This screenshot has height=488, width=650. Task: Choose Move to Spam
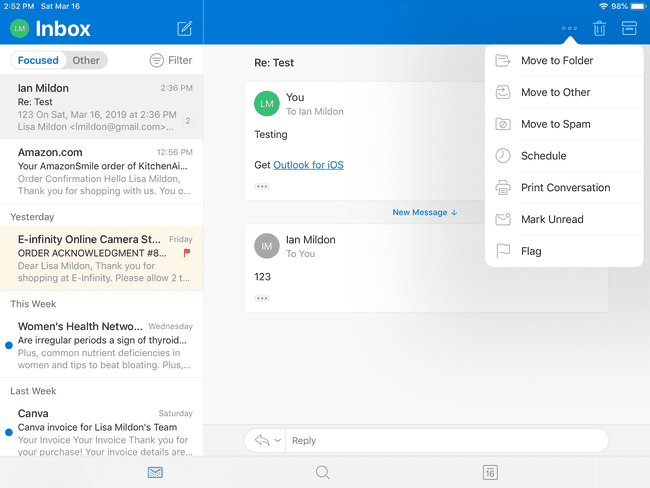pyautogui.click(x=564, y=124)
